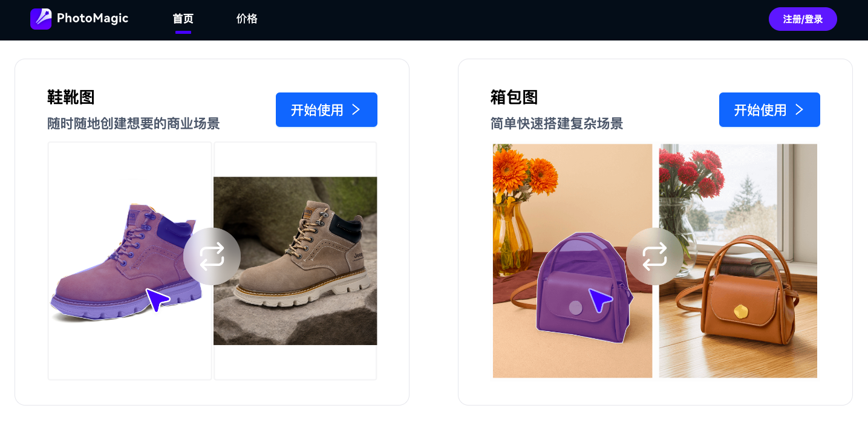
Task: Click the 箱包图 card title
Action: [x=514, y=97]
